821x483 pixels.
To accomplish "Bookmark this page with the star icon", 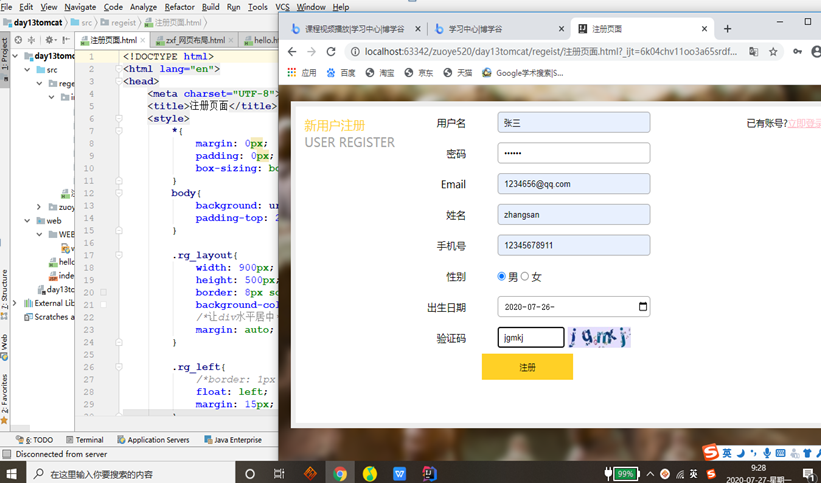I will click(x=773, y=52).
